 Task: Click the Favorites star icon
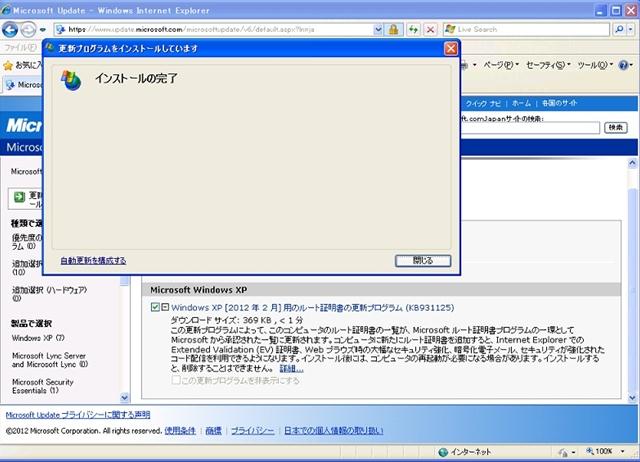(x=8, y=65)
